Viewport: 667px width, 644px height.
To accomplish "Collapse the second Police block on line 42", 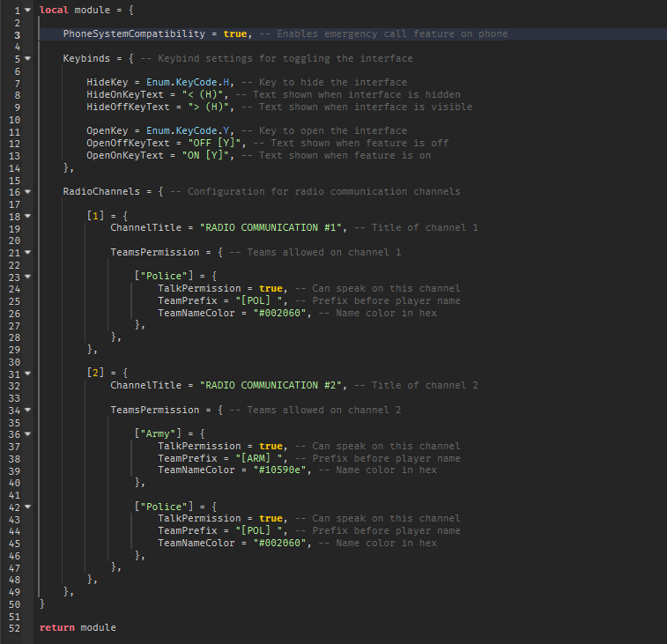I will pyautogui.click(x=28, y=507).
